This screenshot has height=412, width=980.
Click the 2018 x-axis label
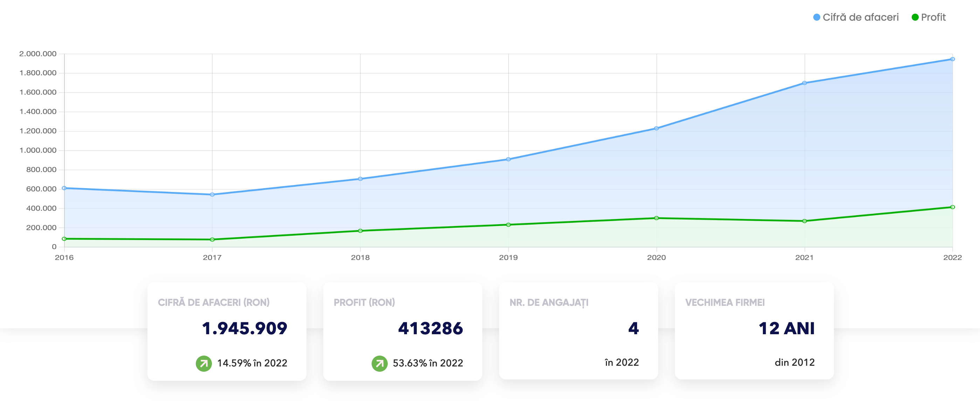pyautogui.click(x=360, y=257)
